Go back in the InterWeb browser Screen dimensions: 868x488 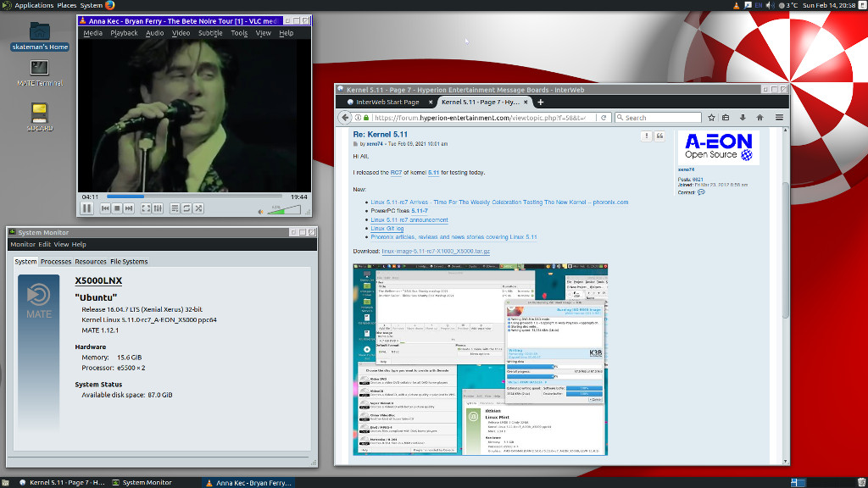click(x=345, y=118)
